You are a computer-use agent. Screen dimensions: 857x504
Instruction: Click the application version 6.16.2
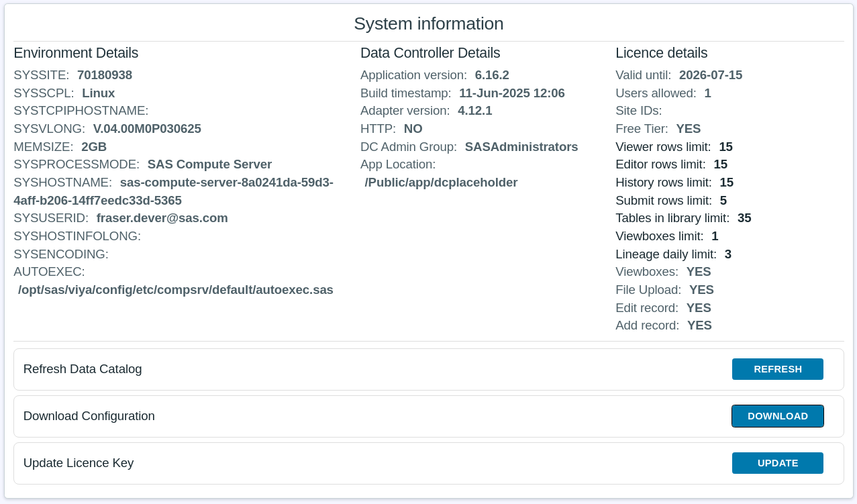(x=492, y=75)
